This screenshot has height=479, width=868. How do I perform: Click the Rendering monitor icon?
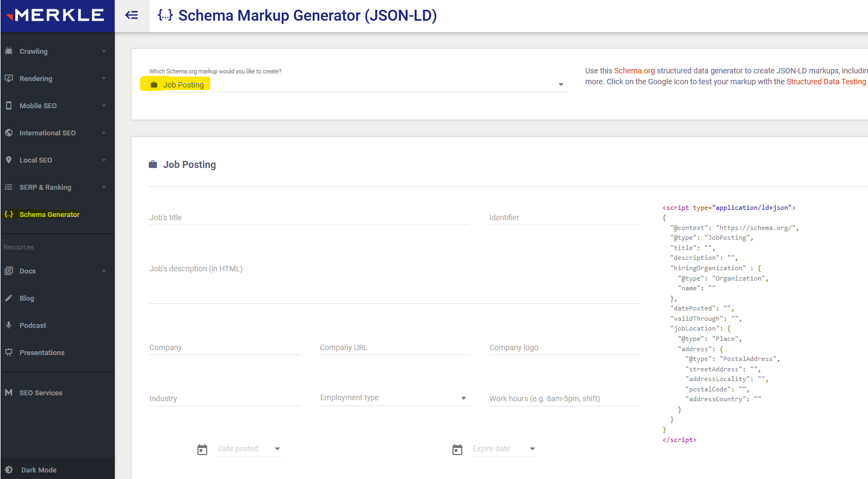[9, 78]
